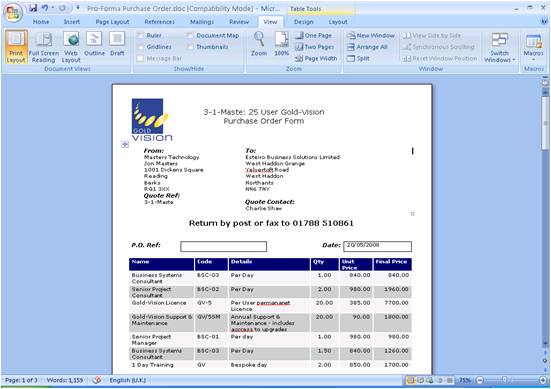Toggle the Gridlines checkbox
Viewport: 551px width, 389px height.
pos(141,47)
